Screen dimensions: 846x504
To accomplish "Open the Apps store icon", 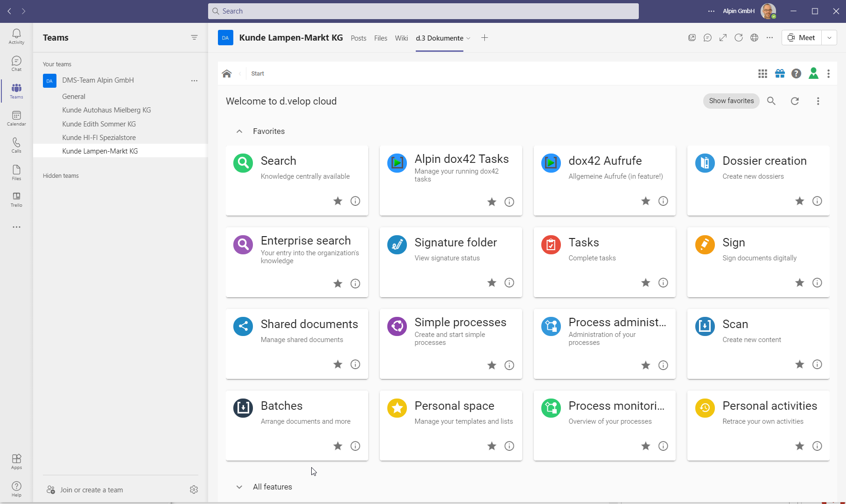I will coord(16,462).
